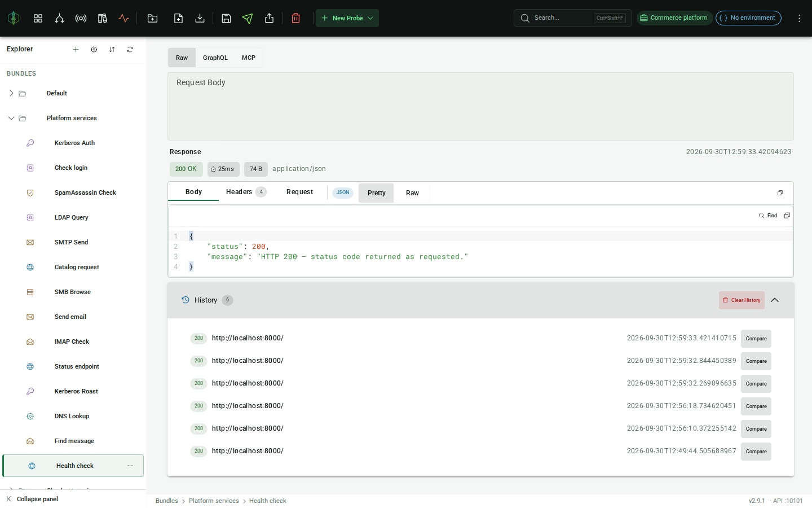
Task: Switch to the MCP body tab
Action: coord(249,58)
